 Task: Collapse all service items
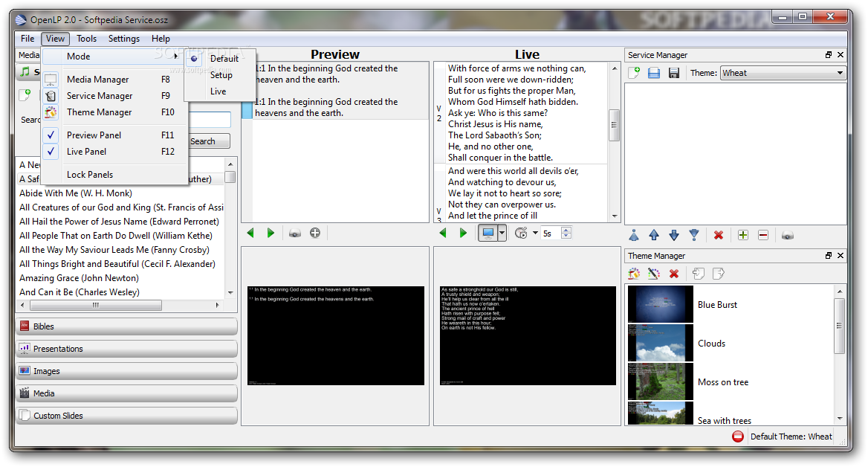[762, 236]
